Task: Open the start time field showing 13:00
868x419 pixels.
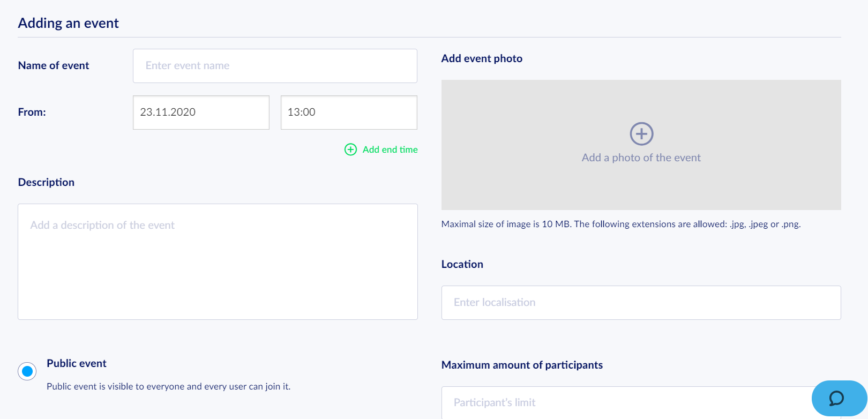Action: [x=349, y=113]
